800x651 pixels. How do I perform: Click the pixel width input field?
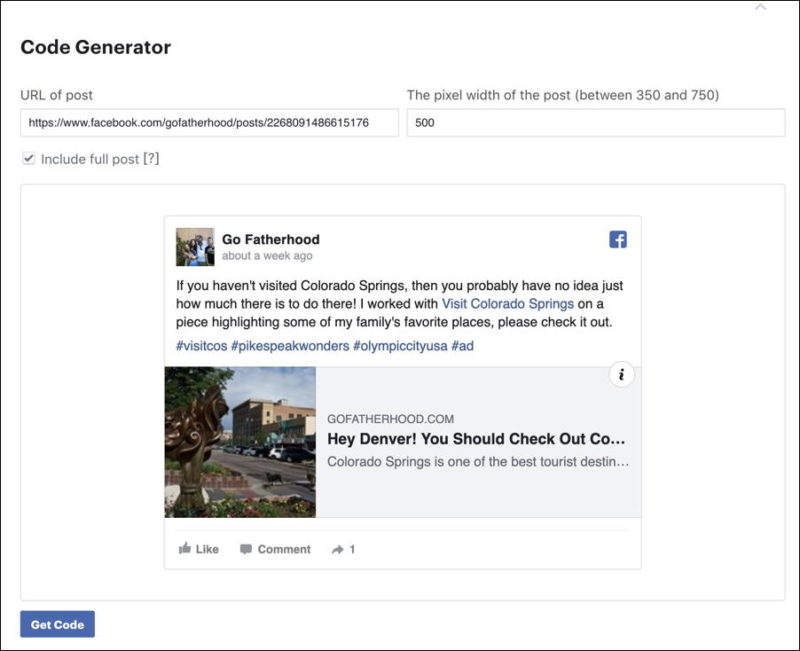coord(595,123)
